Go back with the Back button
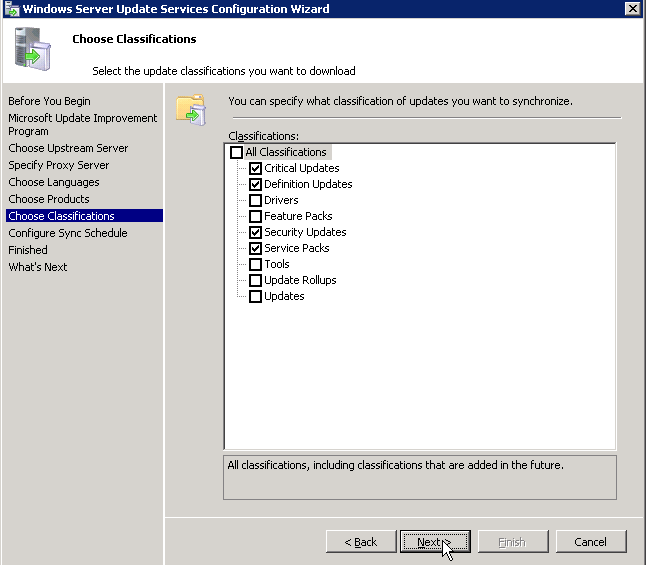The width and height of the screenshot is (646, 565). [x=361, y=542]
